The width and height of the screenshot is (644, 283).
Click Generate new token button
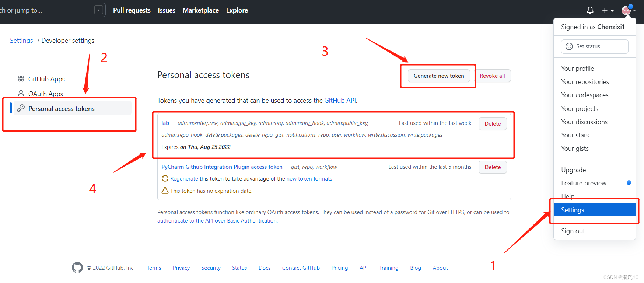[439, 76]
